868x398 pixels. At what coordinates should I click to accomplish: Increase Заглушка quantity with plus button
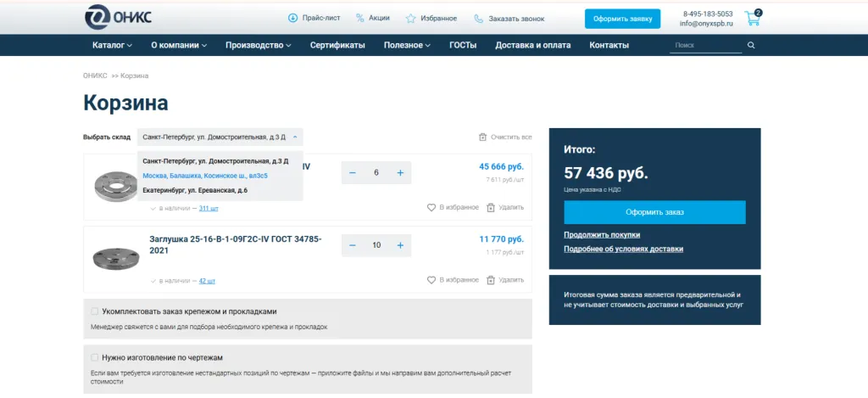point(400,245)
